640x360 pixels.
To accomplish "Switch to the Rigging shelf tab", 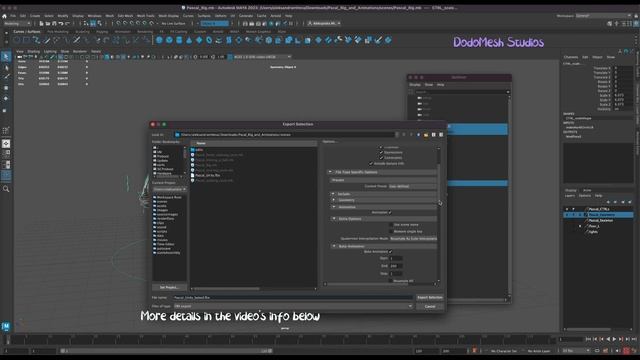I will pos(102,31).
